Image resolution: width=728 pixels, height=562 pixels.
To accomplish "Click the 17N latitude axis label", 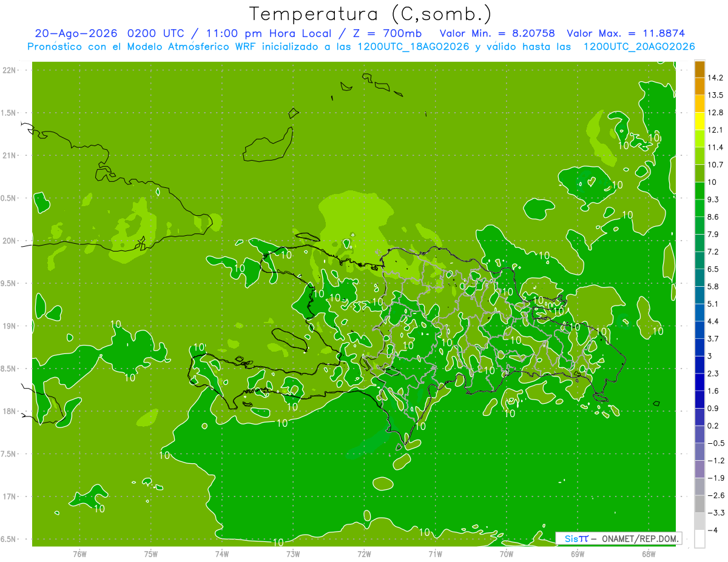I will click(8, 497).
